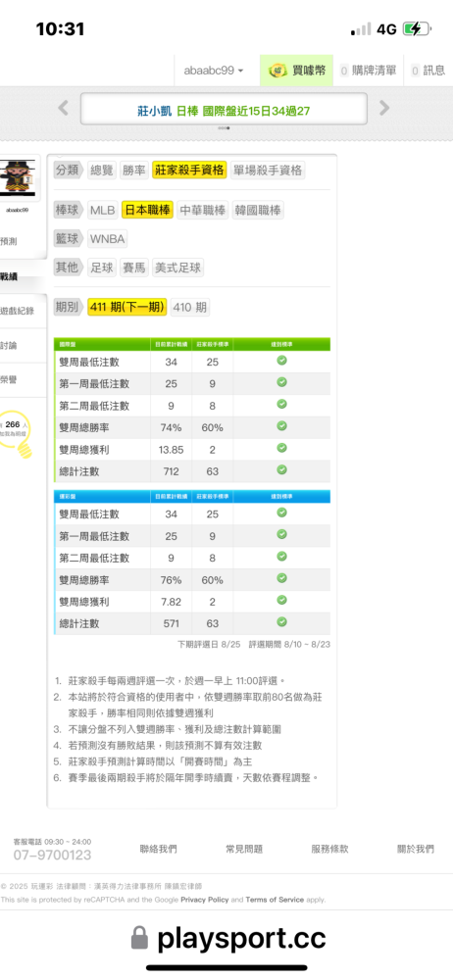Click the 運彩盤 table header
Screen dimensions: 453x980
[192, 497]
